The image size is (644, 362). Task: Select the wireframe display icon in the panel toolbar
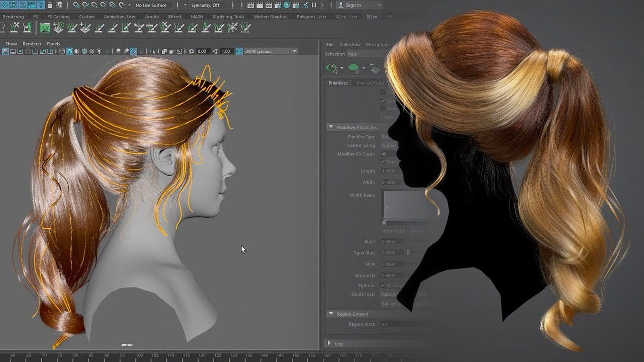(62, 52)
